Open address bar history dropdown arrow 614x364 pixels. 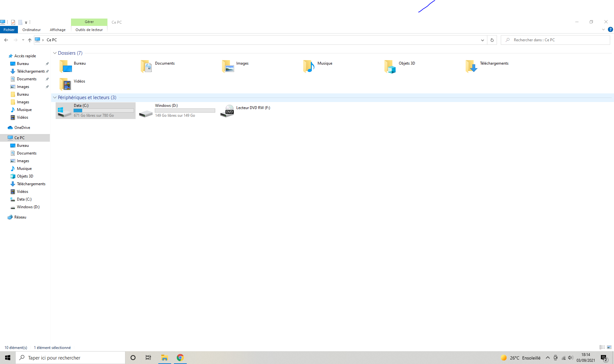(482, 40)
